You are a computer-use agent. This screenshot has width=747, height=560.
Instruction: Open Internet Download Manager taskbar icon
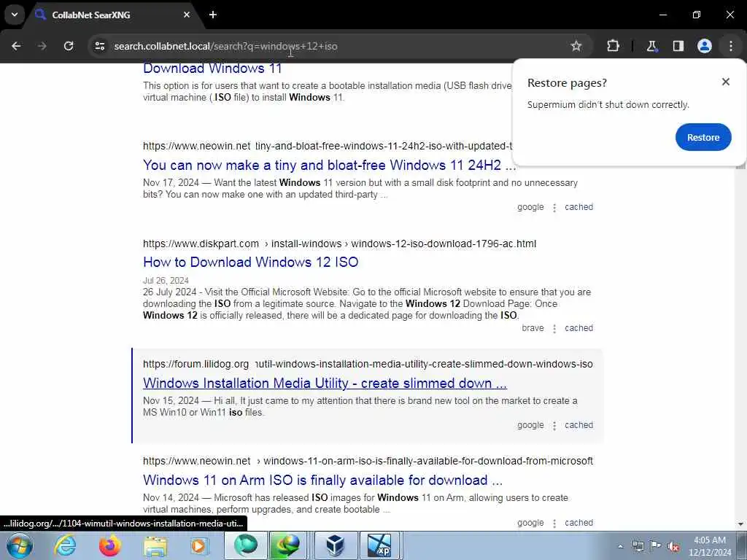coord(288,545)
